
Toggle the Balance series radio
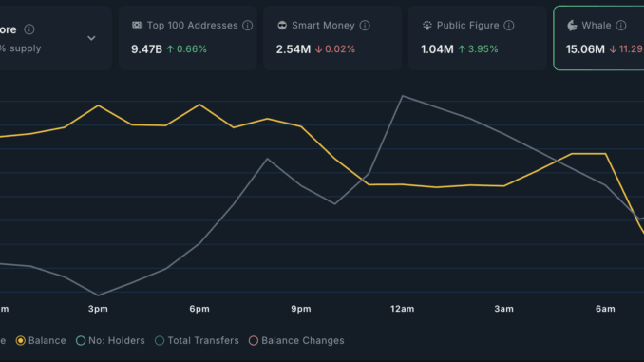pyautogui.click(x=21, y=341)
